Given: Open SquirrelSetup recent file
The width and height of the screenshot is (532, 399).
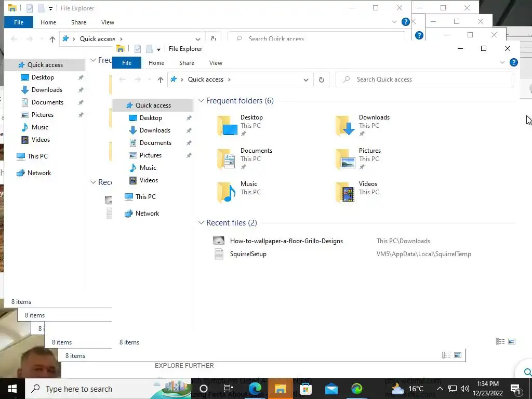Looking at the screenshot, I should tap(248, 254).
